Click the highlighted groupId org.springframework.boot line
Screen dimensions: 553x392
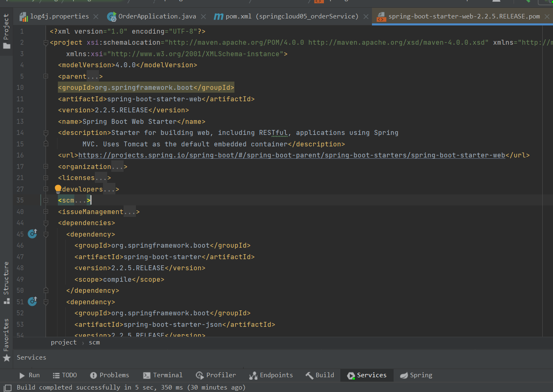[x=146, y=88]
